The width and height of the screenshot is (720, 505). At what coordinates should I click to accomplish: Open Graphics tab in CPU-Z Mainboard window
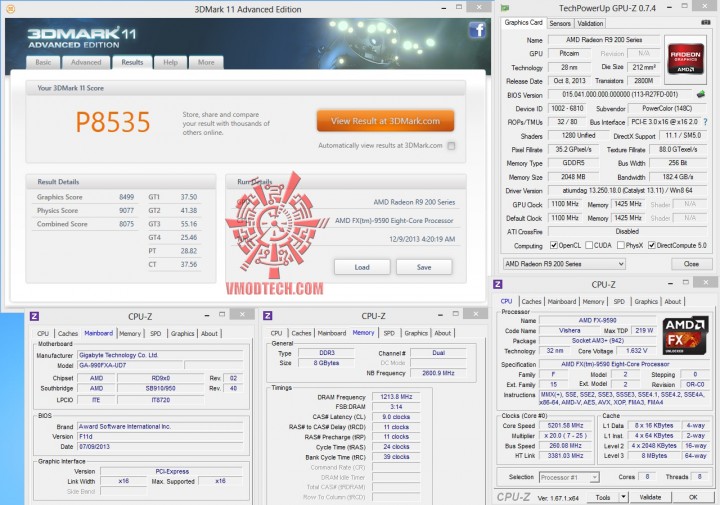[x=182, y=334]
